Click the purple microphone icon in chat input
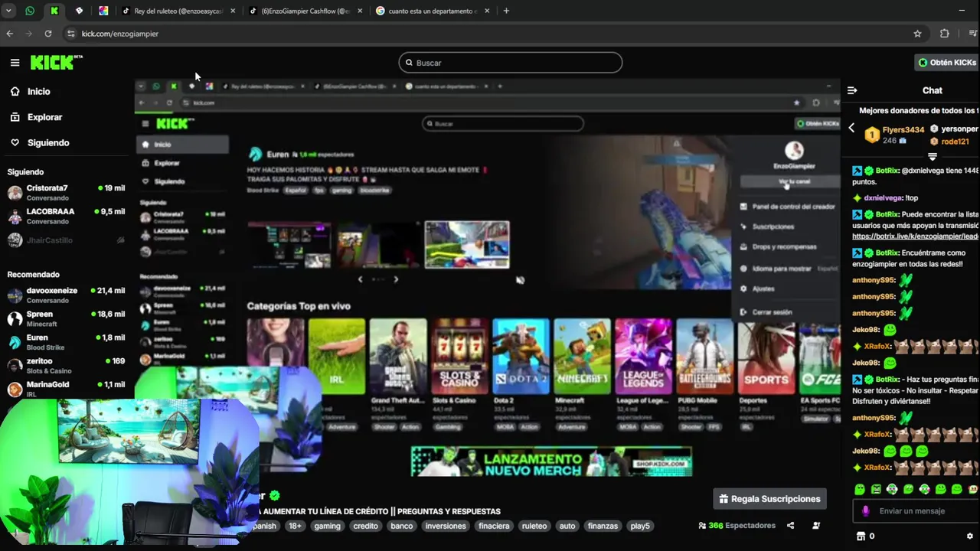This screenshot has height=551, width=980. (866, 511)
